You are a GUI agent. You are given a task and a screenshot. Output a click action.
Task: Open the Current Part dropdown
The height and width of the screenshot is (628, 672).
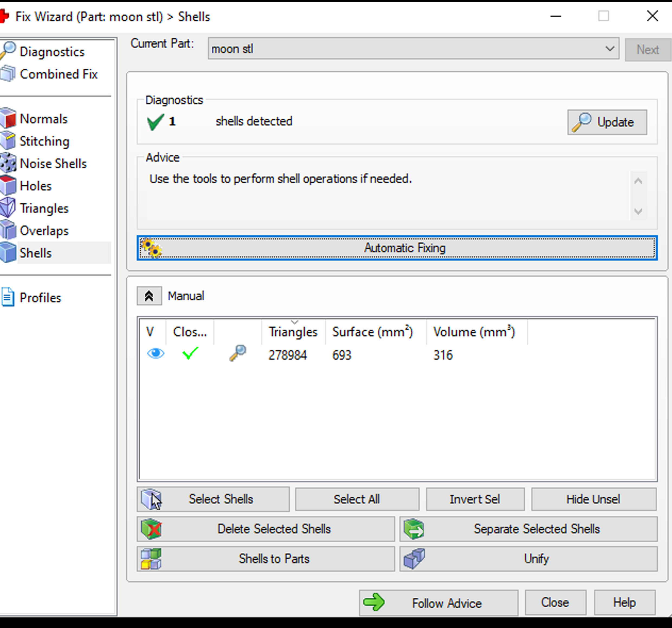tap(609, 49)
